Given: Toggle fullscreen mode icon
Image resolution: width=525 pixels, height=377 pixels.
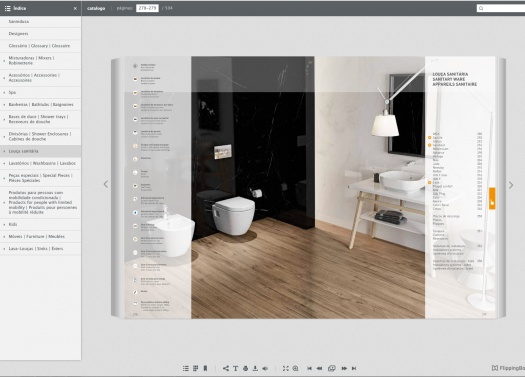Looking at the screenshot, I should [x=286, y=368].
